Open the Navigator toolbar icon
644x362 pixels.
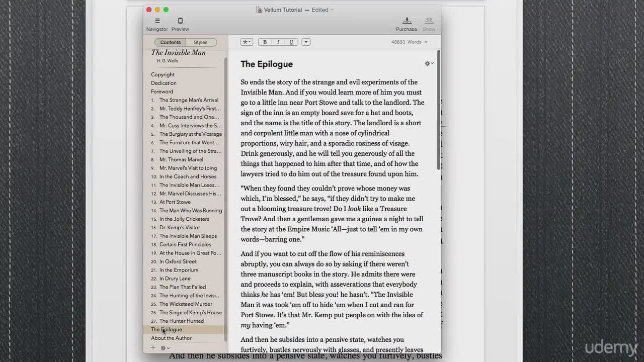[x=157, y=21]
